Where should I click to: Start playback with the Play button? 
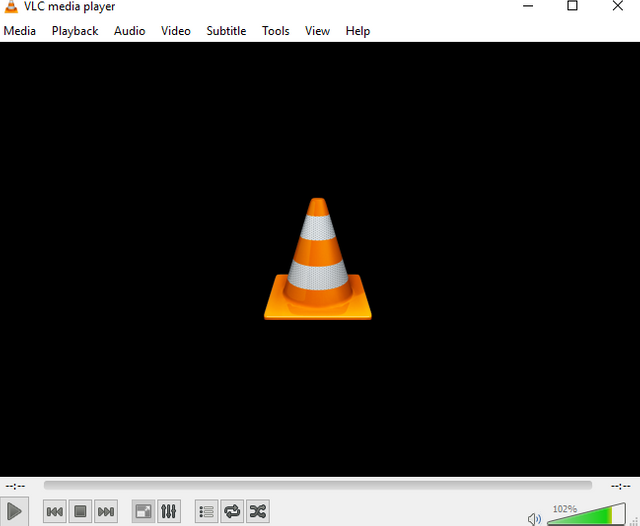tap(14, 511)
